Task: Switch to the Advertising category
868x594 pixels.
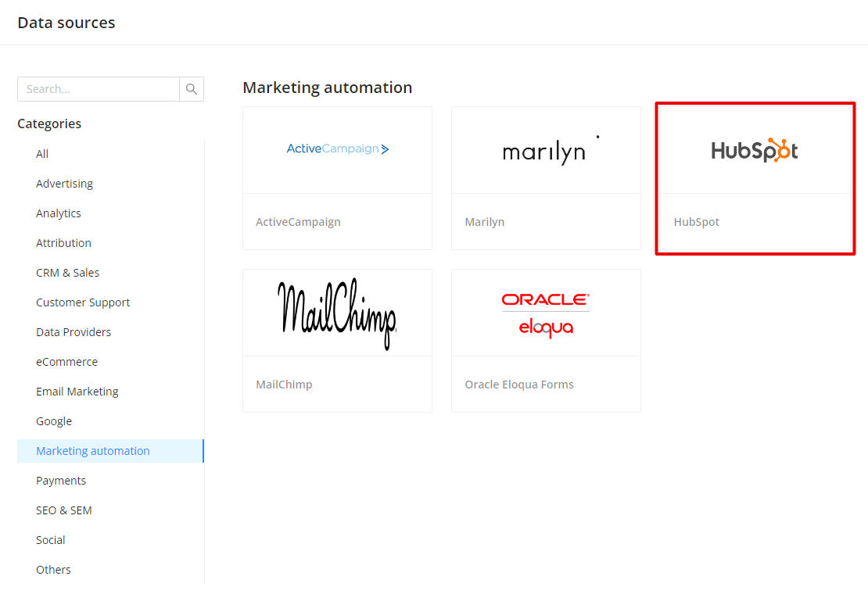Action: pyautogui.click(x=64, y=183)
